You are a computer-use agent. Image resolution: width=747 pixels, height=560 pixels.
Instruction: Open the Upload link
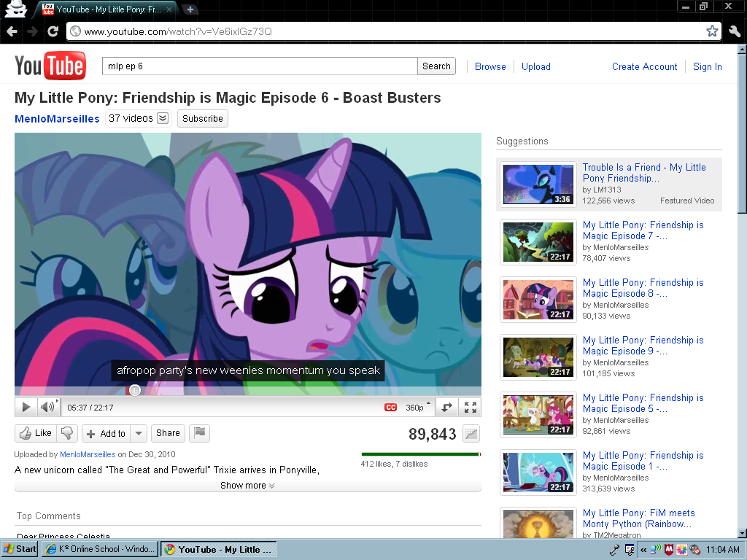pyautogui.click(x=536, y=66)
